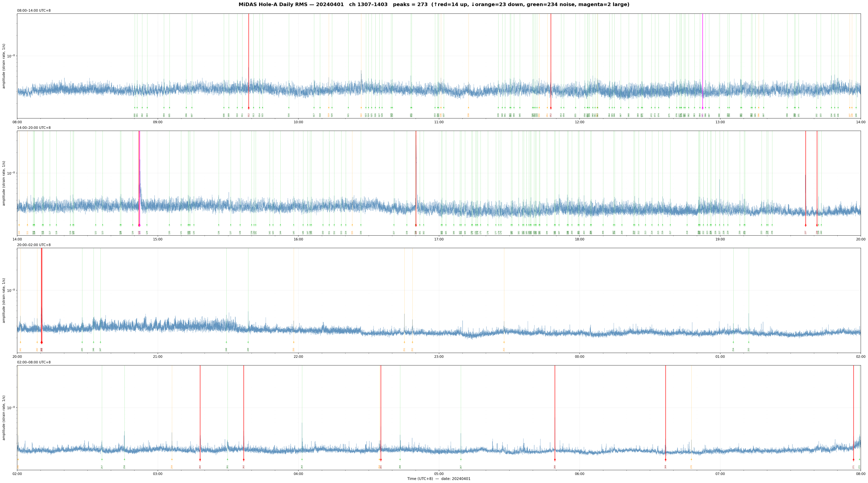This screenshot has width=868, height=483.
Task: Click the green peak marker labeled 261
Action: (x=227, y=459)
